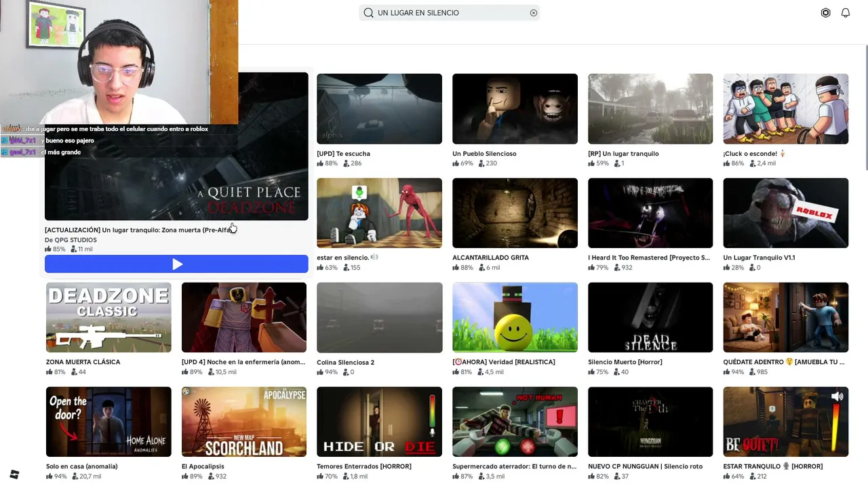Screen dimensions: 868x488
Task: Click the title "Colina Silenciosa 2"
Action: (345, 363)
